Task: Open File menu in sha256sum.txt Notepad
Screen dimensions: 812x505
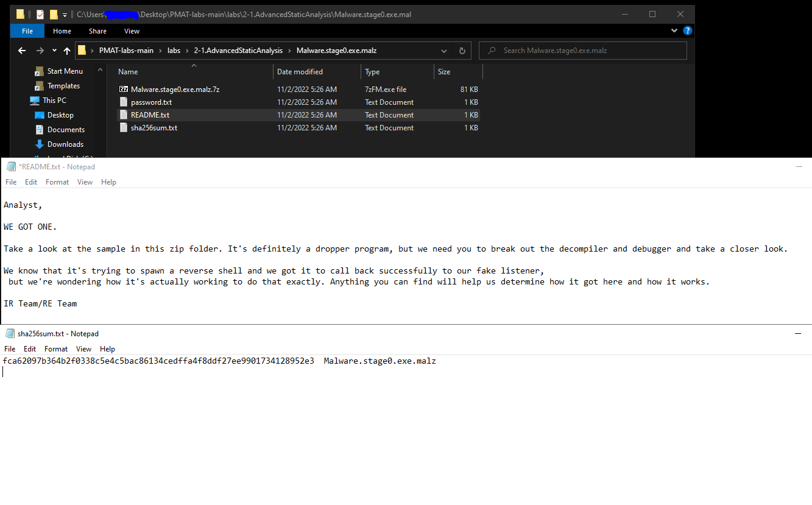Action: [x=10, y=349]
